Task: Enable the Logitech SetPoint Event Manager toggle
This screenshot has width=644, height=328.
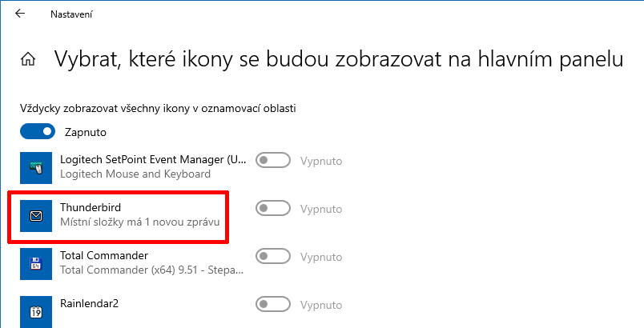Action: click(272, 161)
